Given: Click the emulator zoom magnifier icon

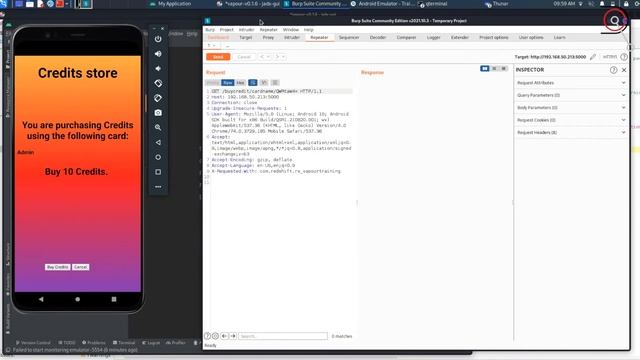Looking at the screenshot, I should point(158,127).
